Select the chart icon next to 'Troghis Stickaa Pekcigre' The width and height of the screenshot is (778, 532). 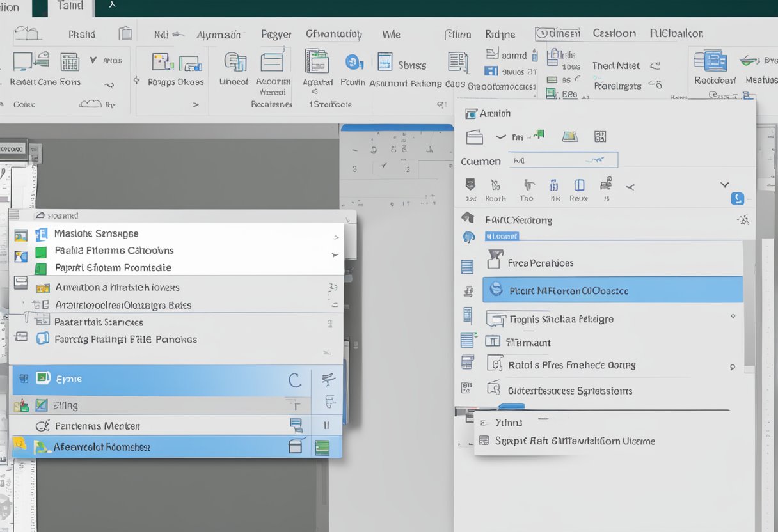tap(497, 319)
